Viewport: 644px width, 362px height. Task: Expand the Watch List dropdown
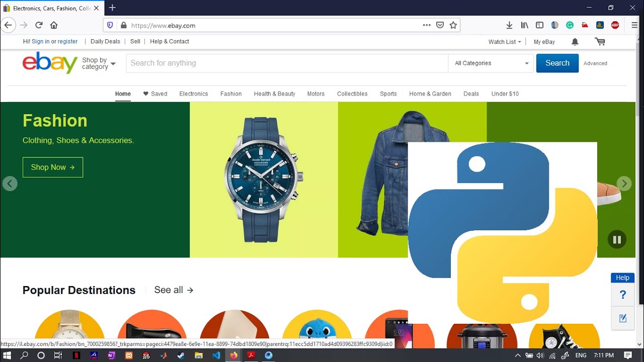pos(505,42)
